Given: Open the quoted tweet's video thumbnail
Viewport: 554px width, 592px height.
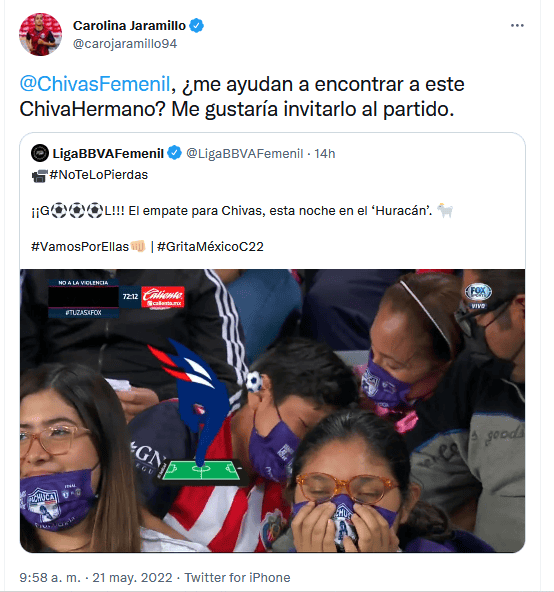Looking at the screenshot, I should pyautogui.click(x=272, y=411).
